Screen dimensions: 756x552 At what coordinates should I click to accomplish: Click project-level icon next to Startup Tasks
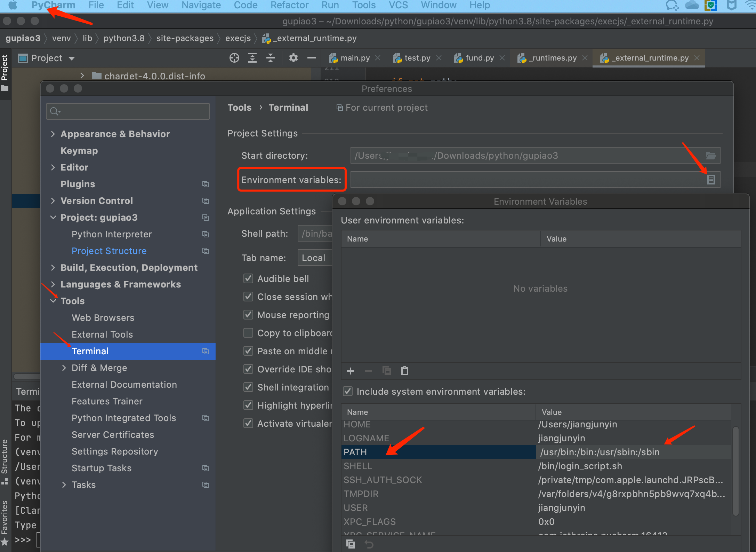(x=206, y=468)
